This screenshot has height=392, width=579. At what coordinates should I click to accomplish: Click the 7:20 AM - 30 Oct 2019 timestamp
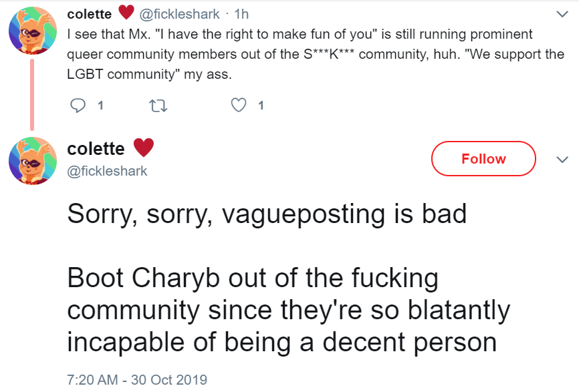(x=137, y=379)
